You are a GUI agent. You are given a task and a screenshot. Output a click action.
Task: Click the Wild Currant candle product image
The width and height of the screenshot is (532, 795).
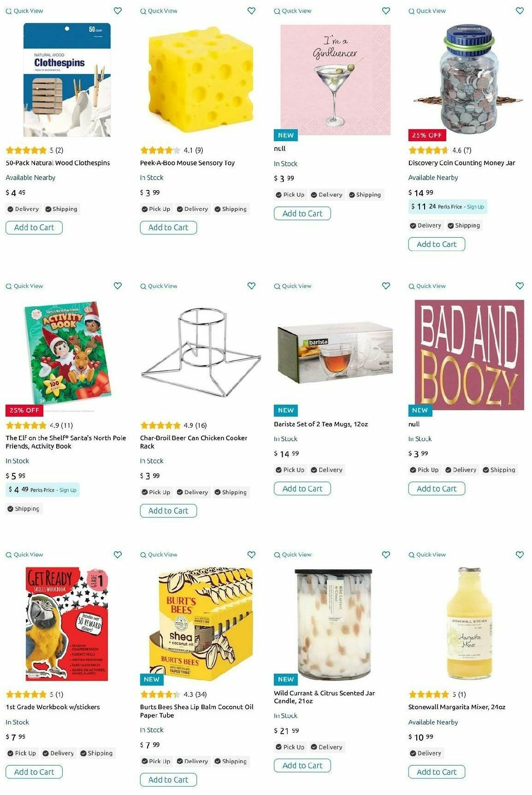(333, 623)
